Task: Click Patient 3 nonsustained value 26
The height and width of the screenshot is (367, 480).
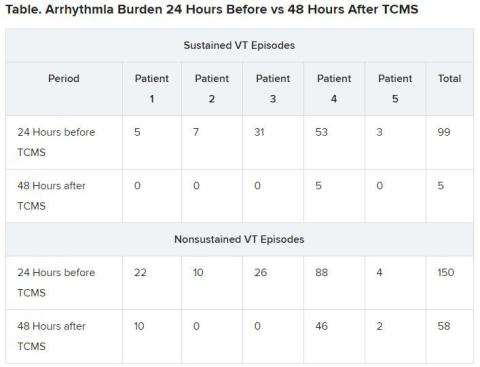Action: (260, 272)
